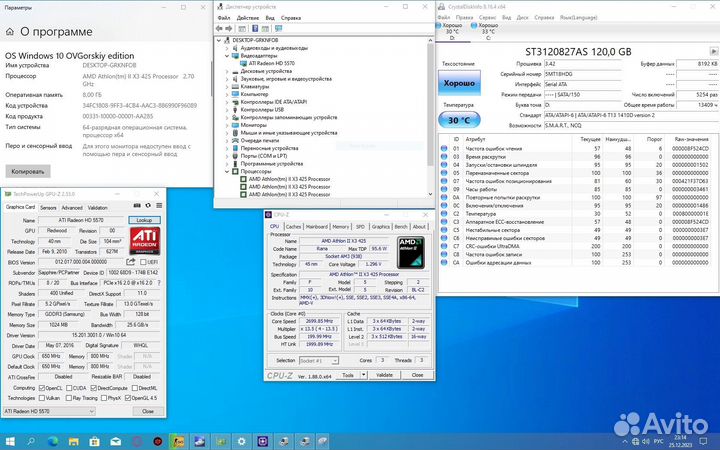Click the GPU-Z Name field

(x=81, y=220)
